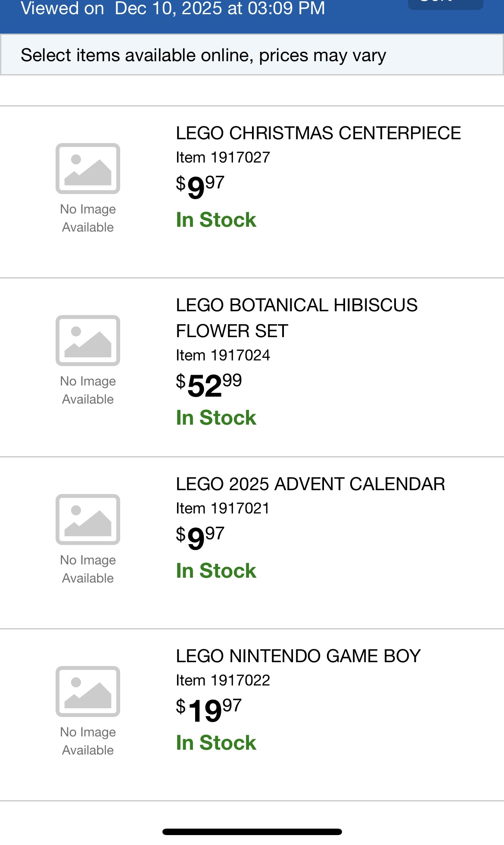The width and height of the screenshot is (504, 845).
Task: Open the LEGO NINTENDO GAME BOY title
Action: (298, 656)
